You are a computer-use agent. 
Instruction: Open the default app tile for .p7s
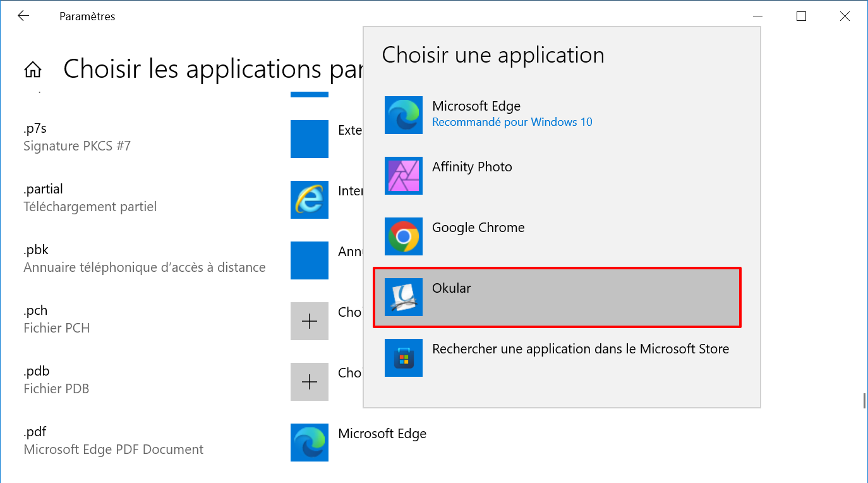tap(310, 139)
